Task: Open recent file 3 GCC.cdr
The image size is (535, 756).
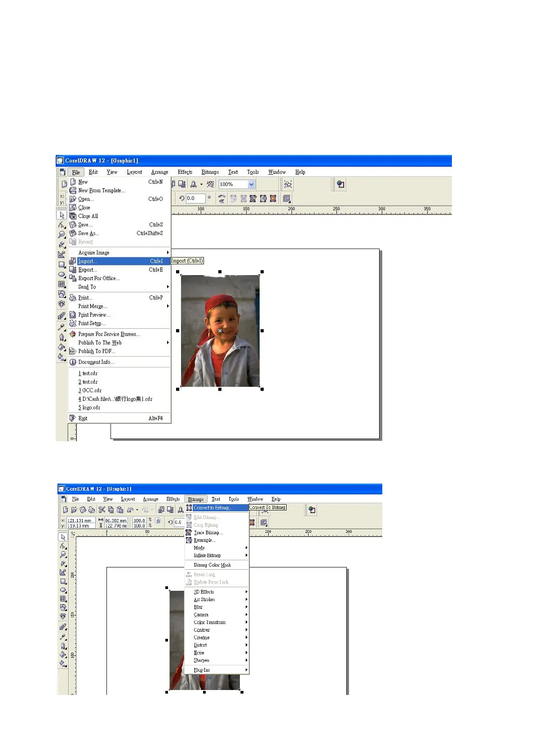Action: click(119, 391)
